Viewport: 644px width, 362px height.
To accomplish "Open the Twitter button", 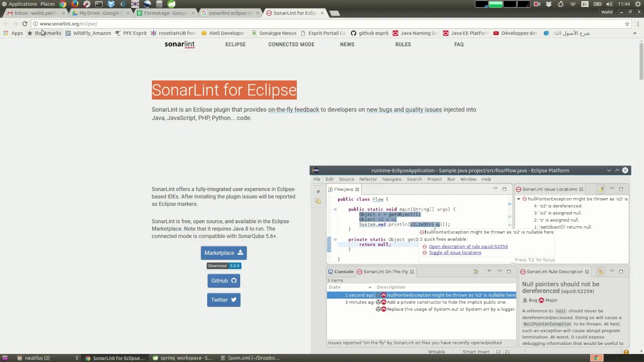I will click(x=224, y=300).
